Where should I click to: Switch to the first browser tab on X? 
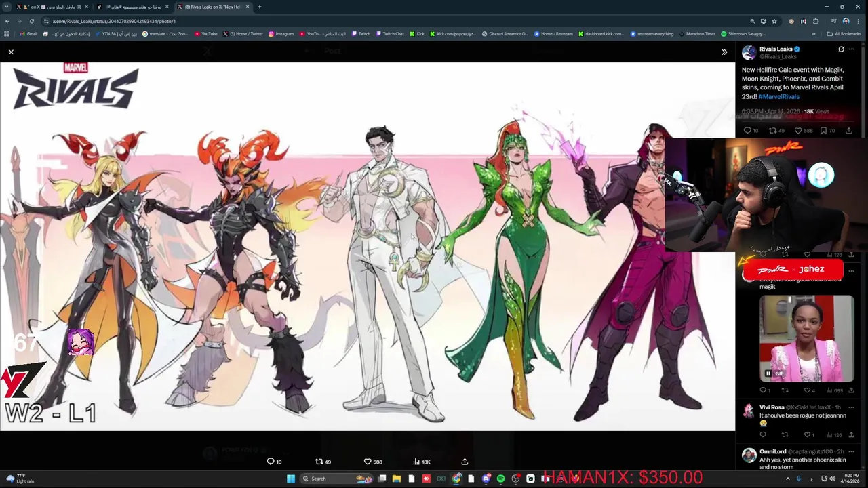tap(52, 7)
